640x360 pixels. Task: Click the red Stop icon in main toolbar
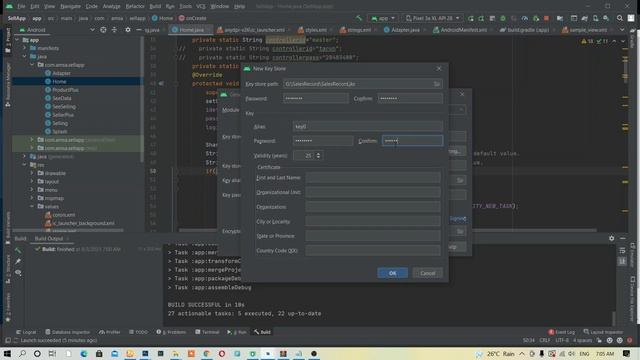tap(546, 18)
